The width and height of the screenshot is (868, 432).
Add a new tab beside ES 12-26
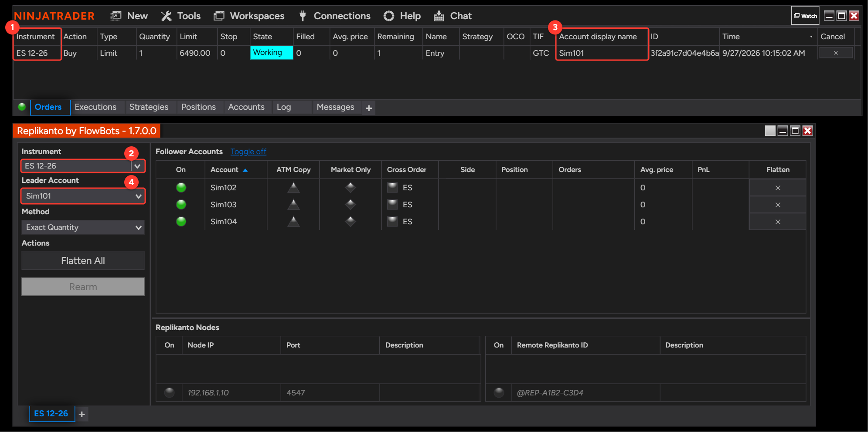[x=82, y=414]
